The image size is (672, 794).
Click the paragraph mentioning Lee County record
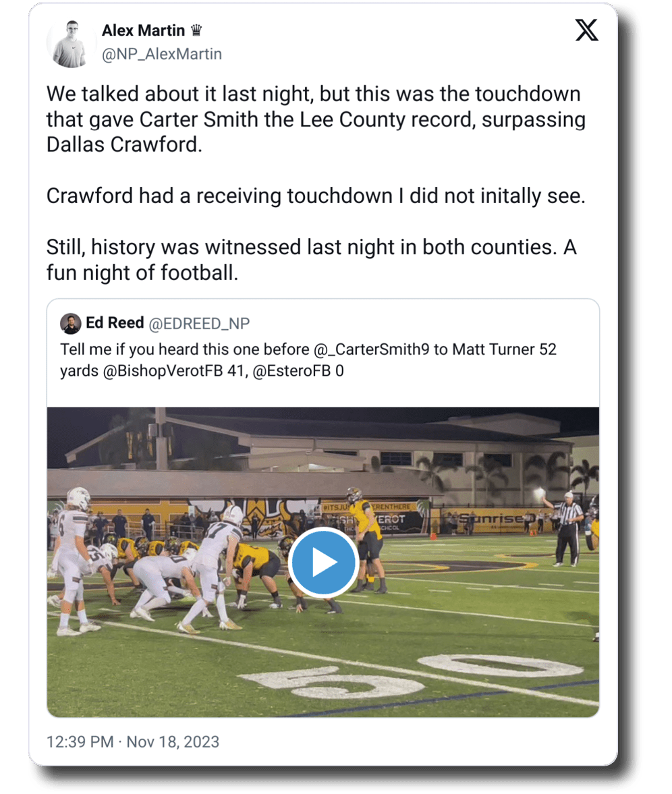[315, 119]
